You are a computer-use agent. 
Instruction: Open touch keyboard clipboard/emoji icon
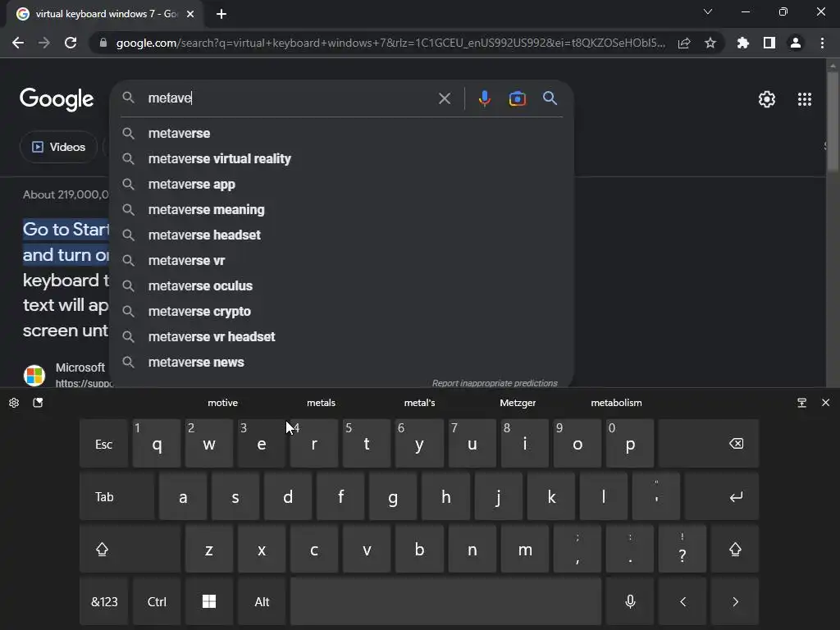tap(38, 402)
